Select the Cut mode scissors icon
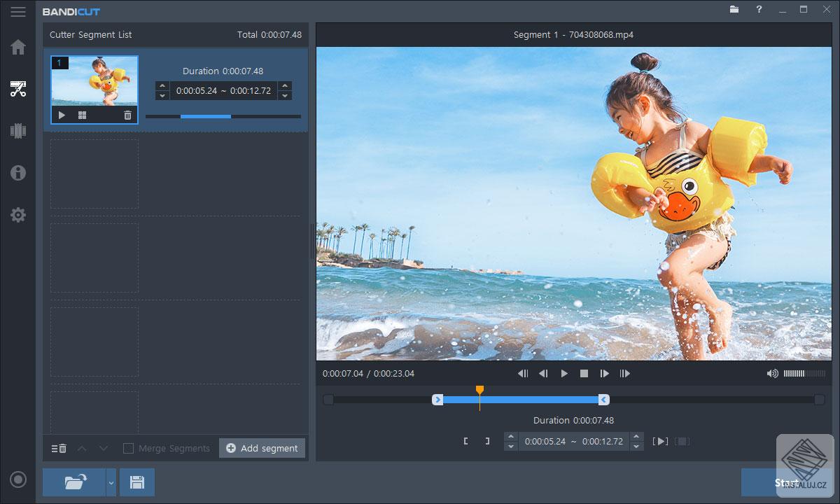Viewport: 840px width, 504px height. [18, 89]
